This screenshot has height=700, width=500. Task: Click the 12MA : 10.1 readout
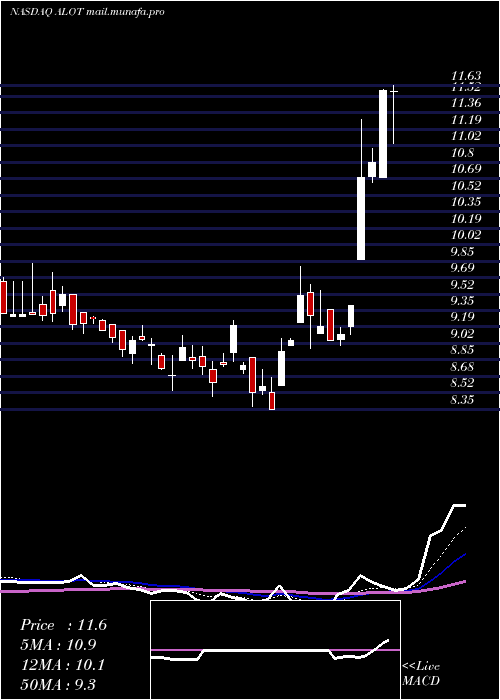[62, 665]
